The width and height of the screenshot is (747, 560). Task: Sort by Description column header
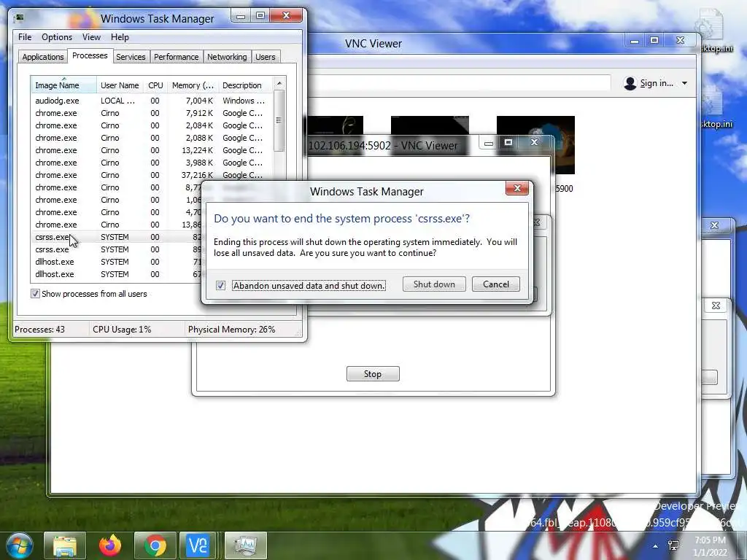[245, 85]
